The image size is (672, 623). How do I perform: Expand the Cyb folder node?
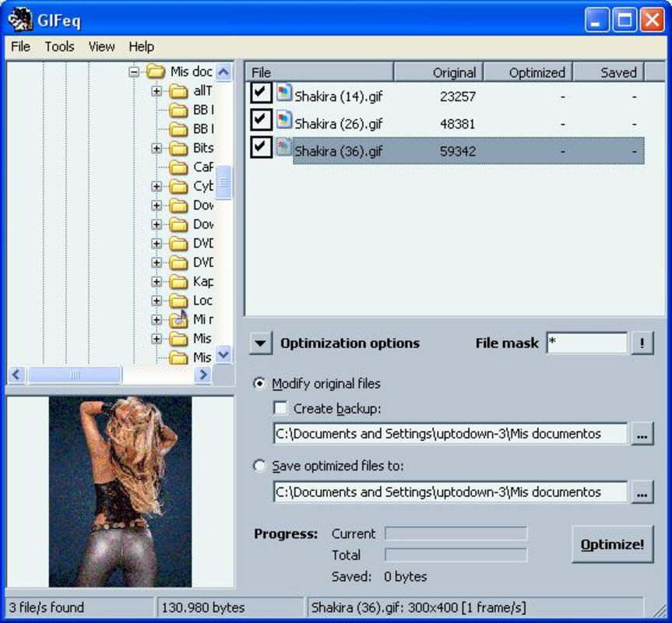pos(157,186)
